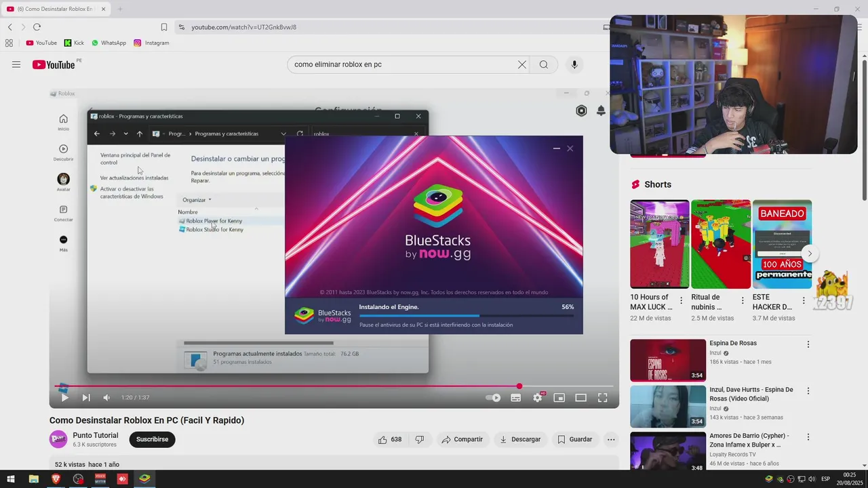Image resolution: width=868 pixels, height=488 pixels.
Task: Enter fullscreen video mode
Action: pos(603,398)
